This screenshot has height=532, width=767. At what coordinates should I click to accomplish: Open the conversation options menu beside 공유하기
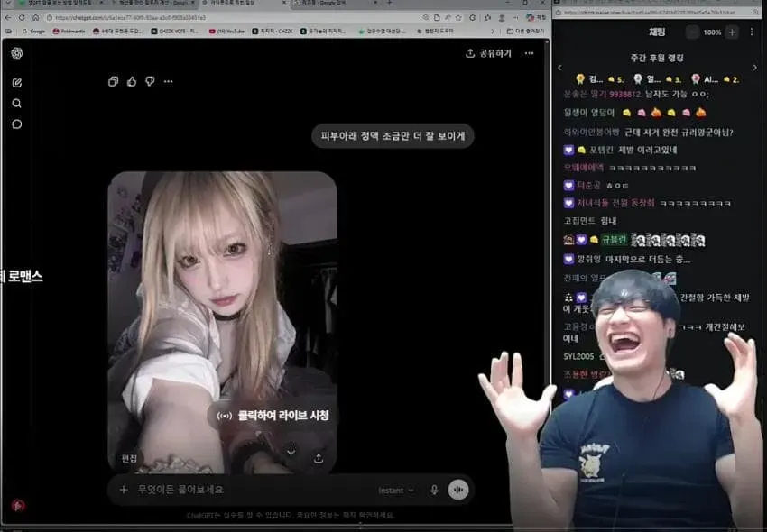(530, 53)
